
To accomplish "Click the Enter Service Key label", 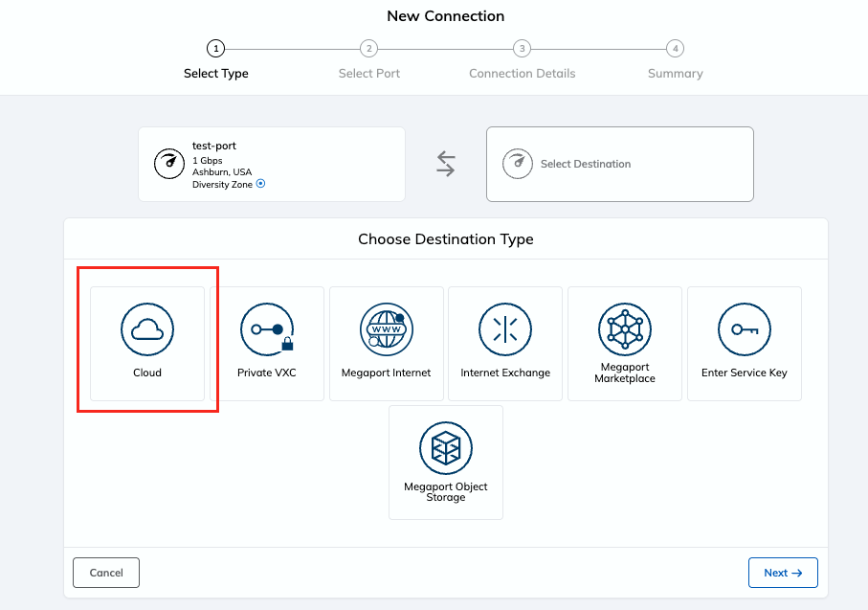I will (745, 373).
